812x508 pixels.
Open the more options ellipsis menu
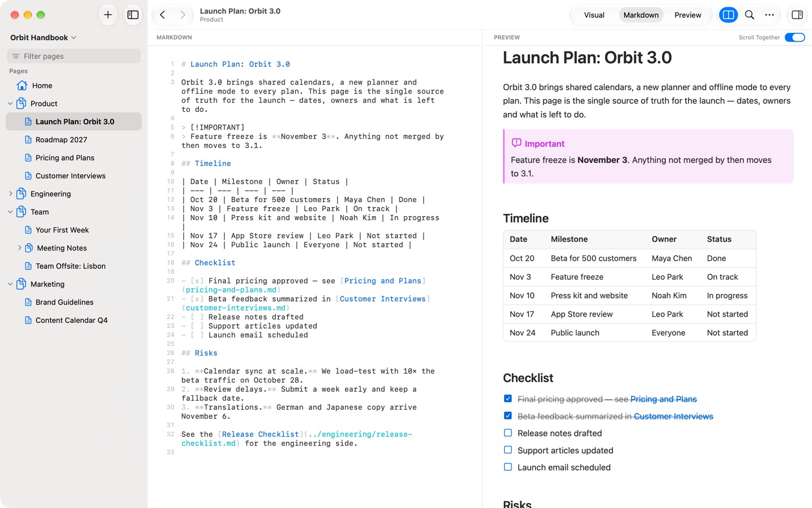click(770, 15)
